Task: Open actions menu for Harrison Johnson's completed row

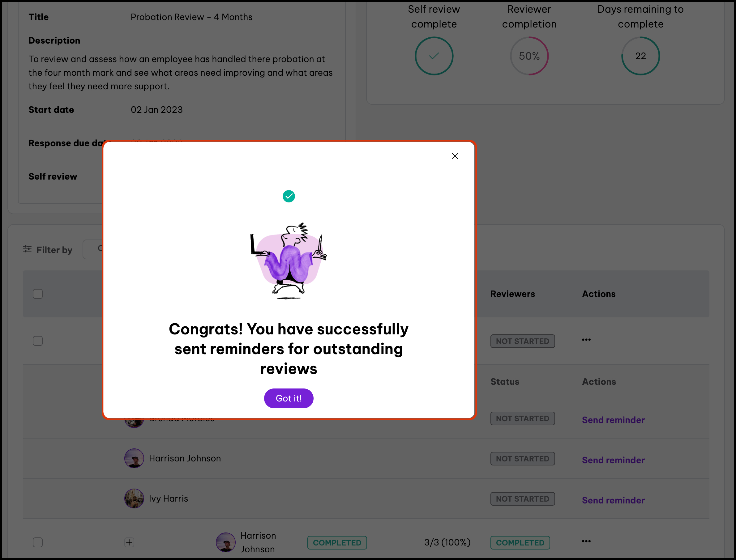Action: (x=586, y=541)
